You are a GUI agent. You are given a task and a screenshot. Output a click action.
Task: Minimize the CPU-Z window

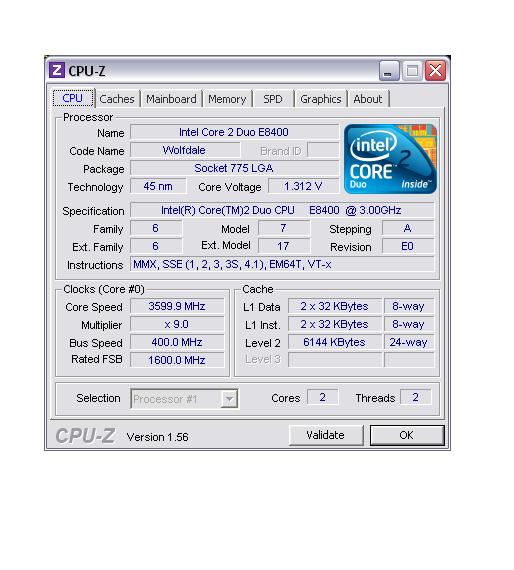point(389,71)
